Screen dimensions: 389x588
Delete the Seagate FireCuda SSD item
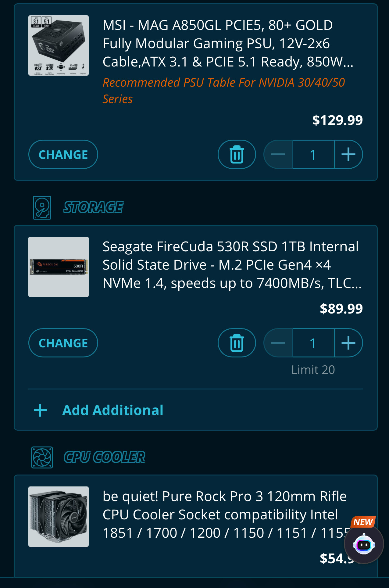pos(237,343)
